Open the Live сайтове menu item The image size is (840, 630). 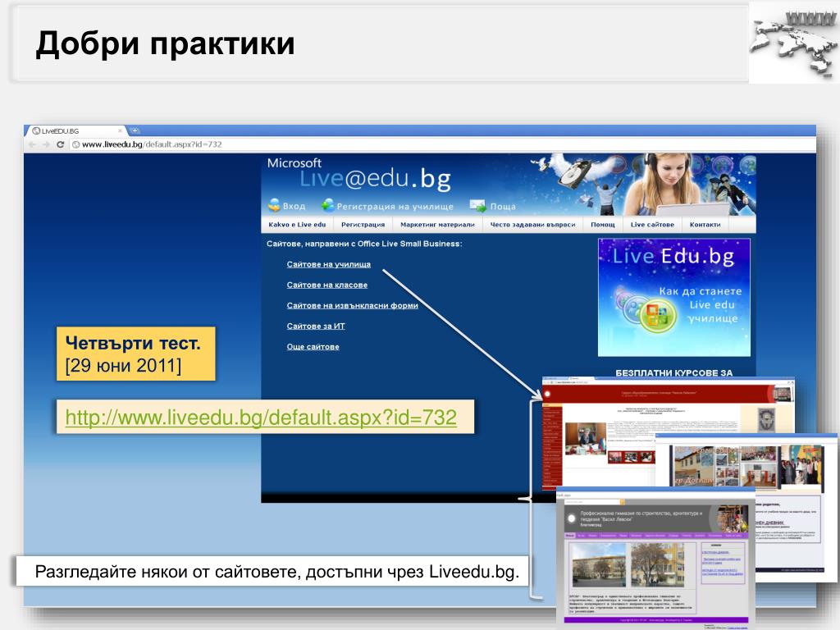coord(652,225)
